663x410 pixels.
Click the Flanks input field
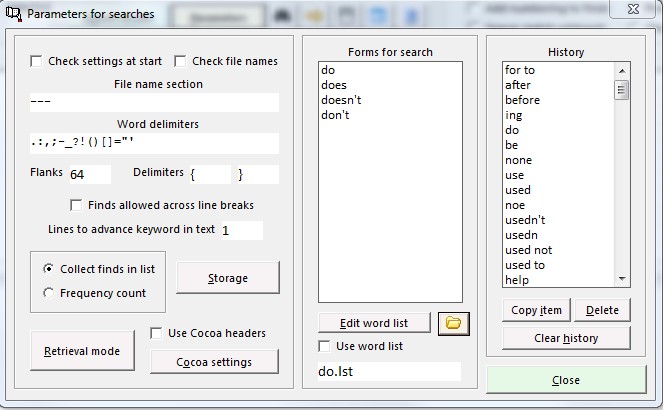[89, 174]
